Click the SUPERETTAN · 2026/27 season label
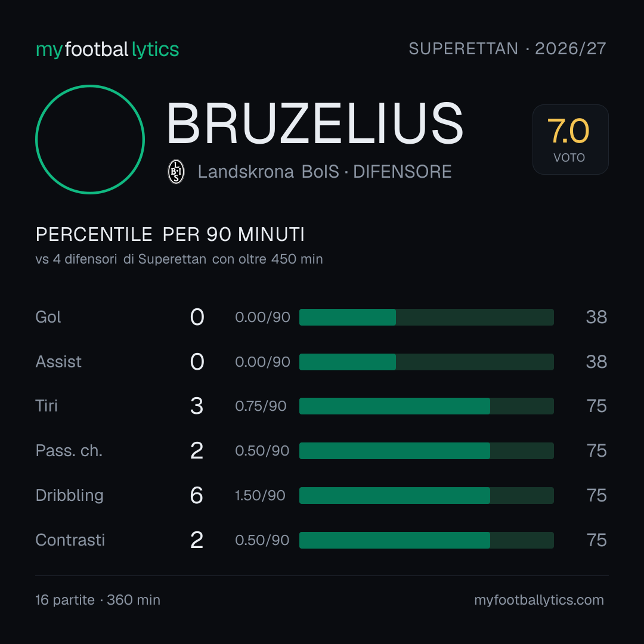This screenshot has height=644, width=644. click(x=507, y=49)
